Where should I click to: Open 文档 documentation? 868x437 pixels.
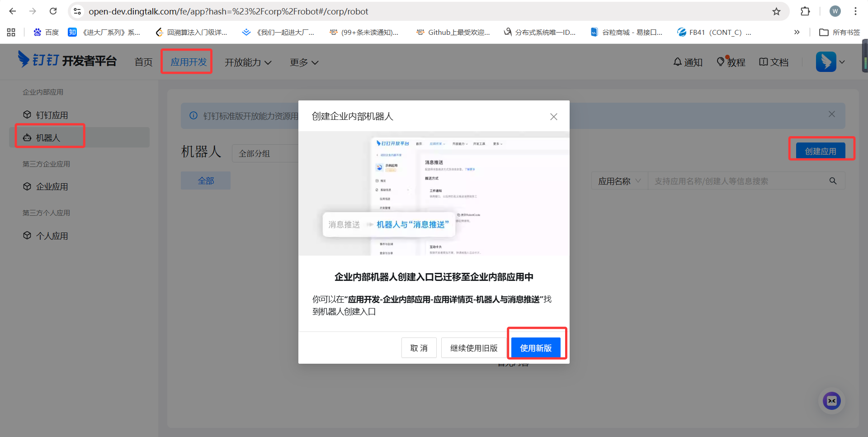774,62
